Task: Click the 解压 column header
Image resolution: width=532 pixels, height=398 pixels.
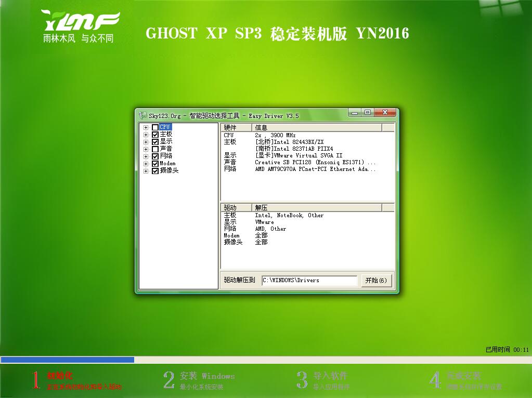Action: (x=317, y=207)
